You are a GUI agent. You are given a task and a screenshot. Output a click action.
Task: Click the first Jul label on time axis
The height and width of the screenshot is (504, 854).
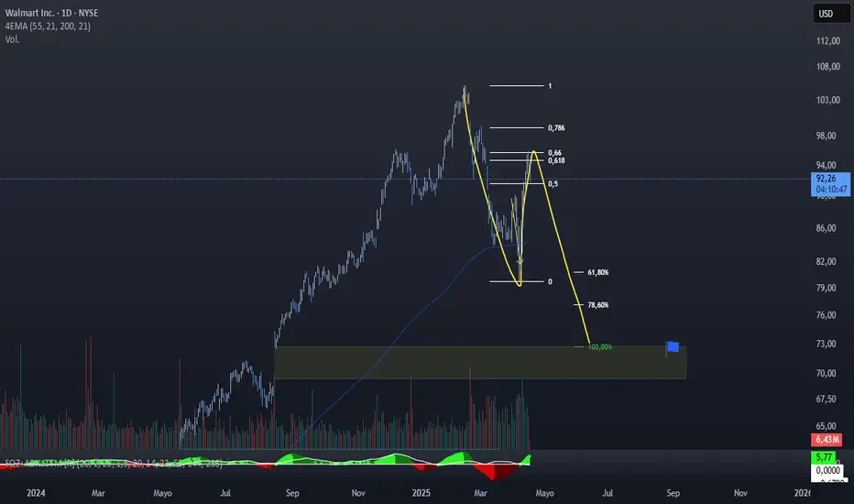[225, 493]
